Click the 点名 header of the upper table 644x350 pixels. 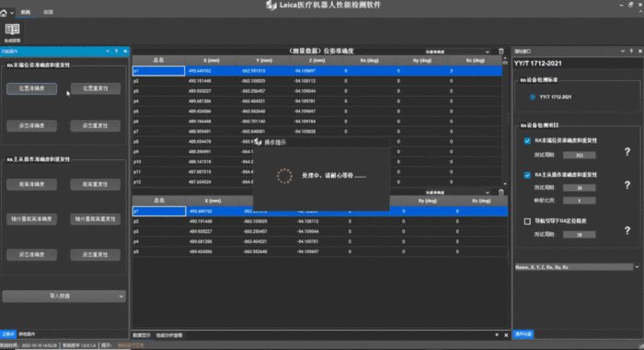pos(158,60)
